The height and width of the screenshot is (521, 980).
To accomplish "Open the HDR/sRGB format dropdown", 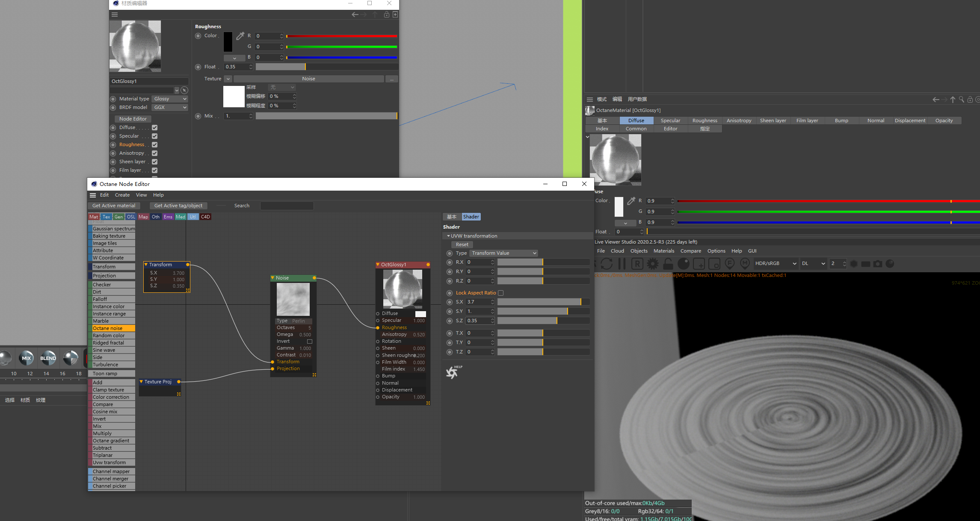I will pos(776,263).
